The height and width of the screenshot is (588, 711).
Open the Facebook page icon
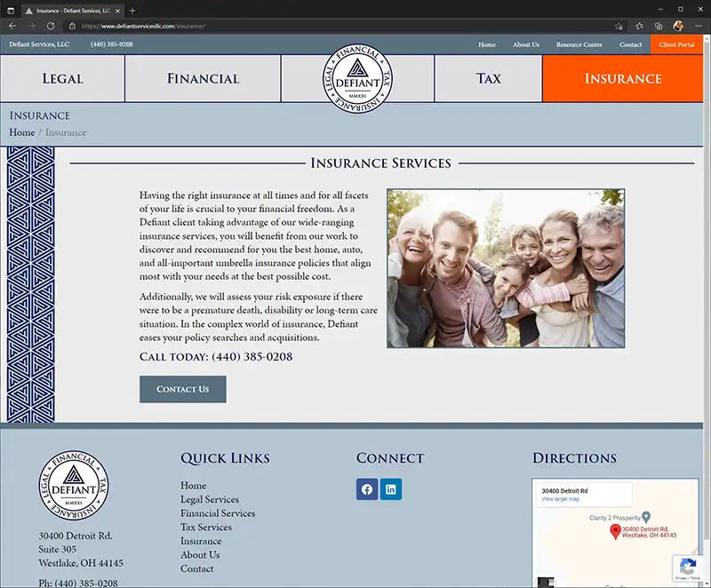point(367,489)
